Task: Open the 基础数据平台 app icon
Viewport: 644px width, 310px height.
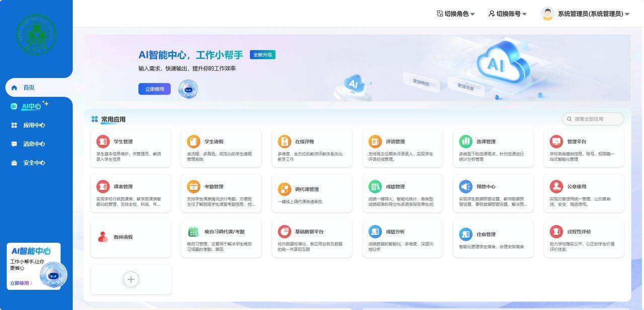Action: coord(284,232)
